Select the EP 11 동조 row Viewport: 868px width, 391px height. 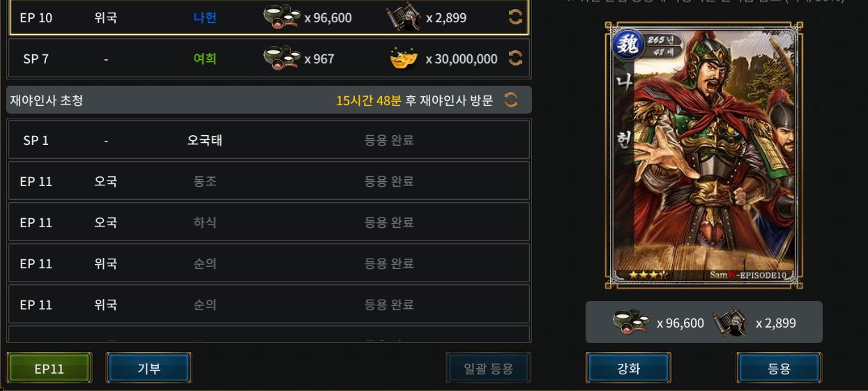268,181
